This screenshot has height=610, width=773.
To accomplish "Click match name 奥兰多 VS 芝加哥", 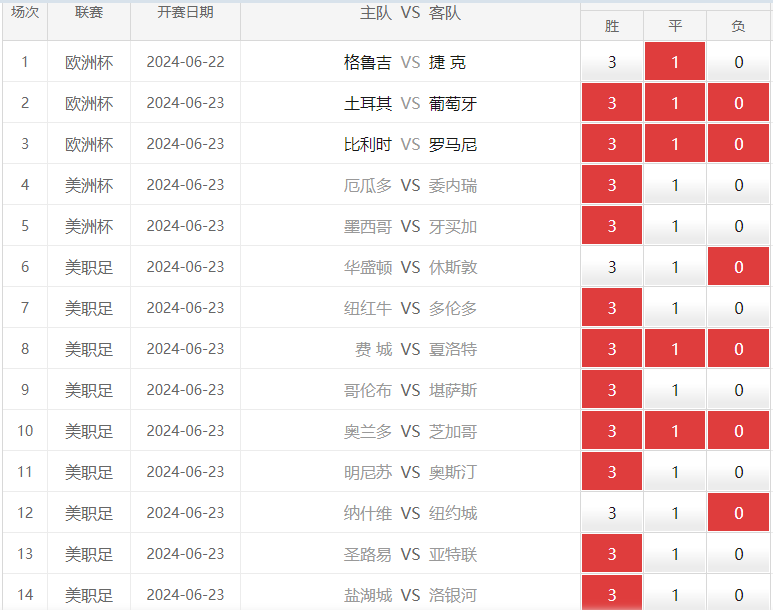I will (410, 431).
